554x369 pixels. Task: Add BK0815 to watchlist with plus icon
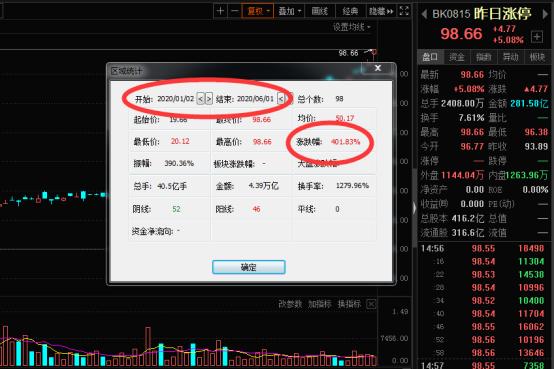click(537, 36)
